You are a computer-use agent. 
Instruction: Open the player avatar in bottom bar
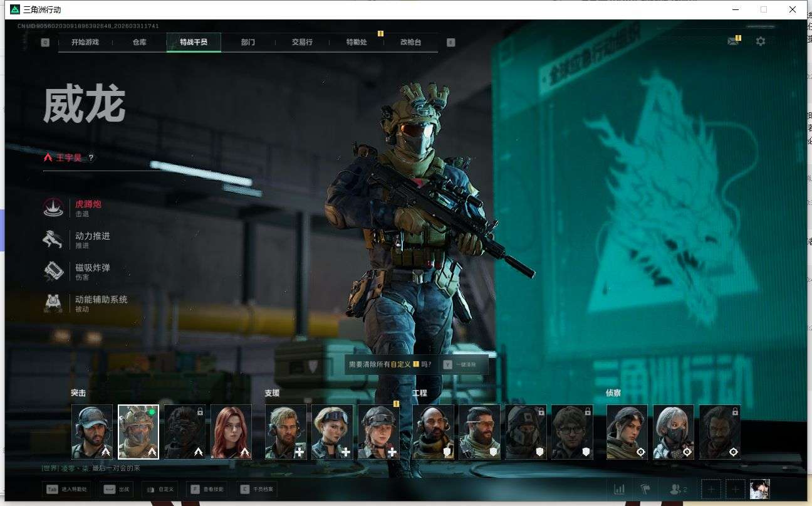click(760, 489)
